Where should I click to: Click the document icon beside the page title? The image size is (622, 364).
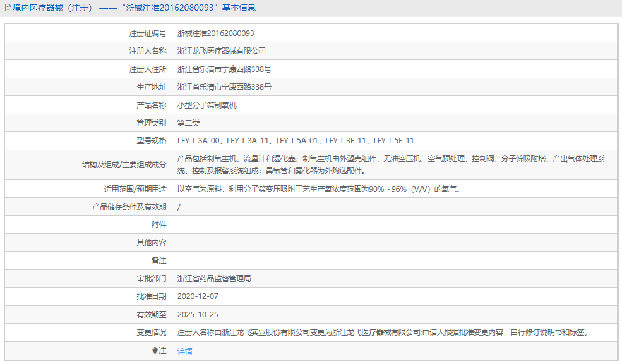pyautogui.click(x=8, y=7)
